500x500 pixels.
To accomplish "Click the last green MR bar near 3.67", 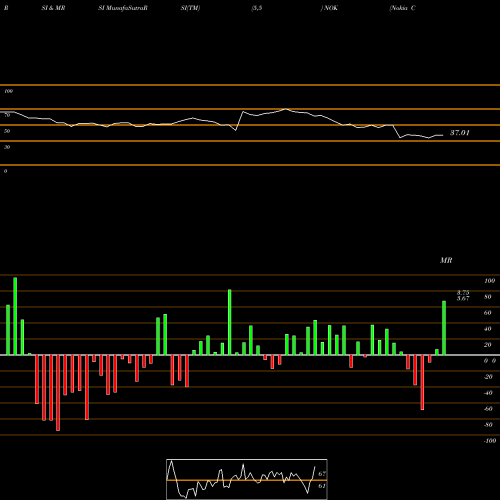I will [x=444, y=328].
